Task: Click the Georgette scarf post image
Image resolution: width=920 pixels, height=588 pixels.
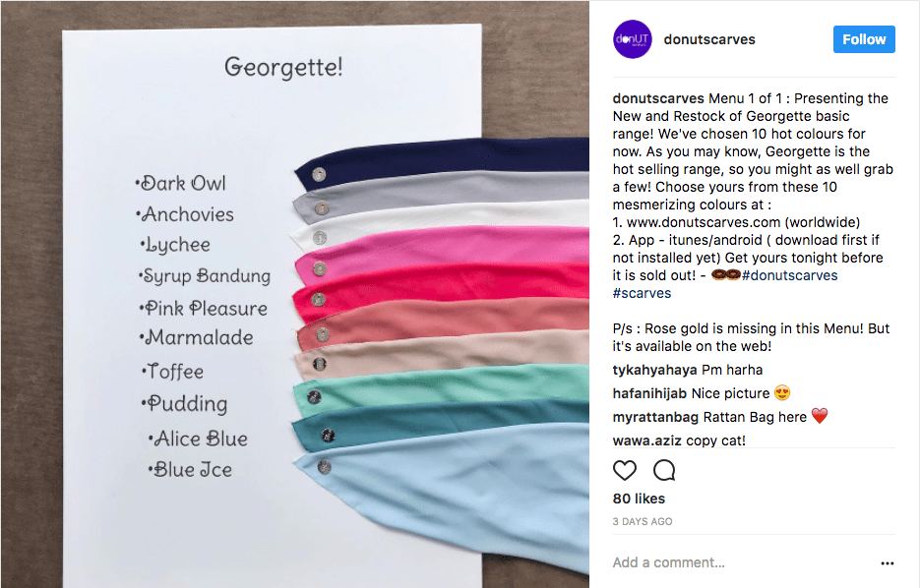Action: coord(295,294)
